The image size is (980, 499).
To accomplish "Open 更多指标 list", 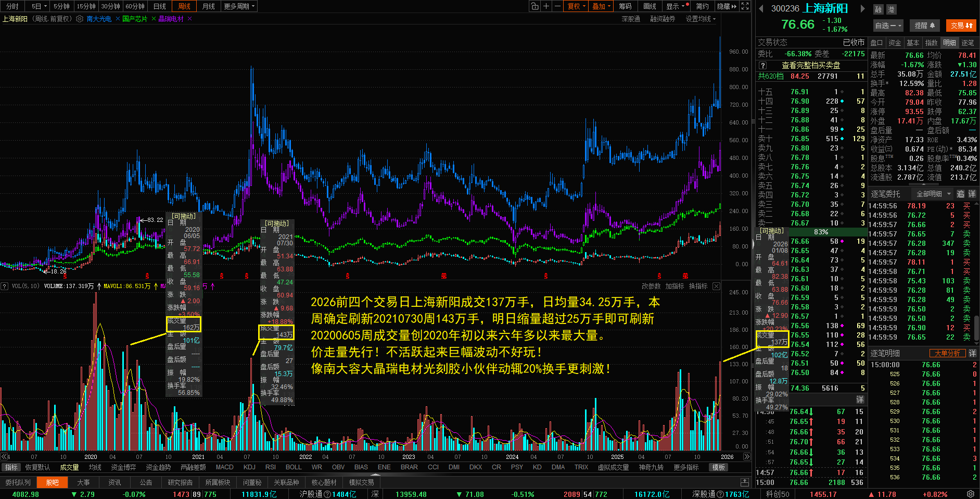I will tap(686, 467).
